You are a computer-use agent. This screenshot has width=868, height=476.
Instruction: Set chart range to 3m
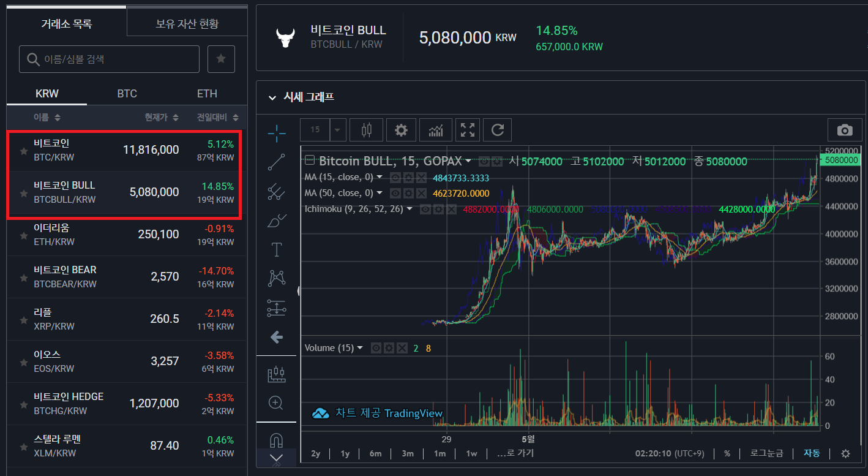click(408, 454)
